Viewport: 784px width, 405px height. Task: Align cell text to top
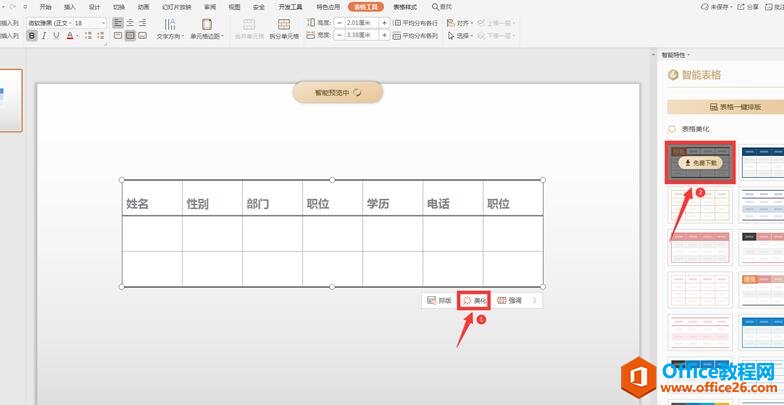118,36
